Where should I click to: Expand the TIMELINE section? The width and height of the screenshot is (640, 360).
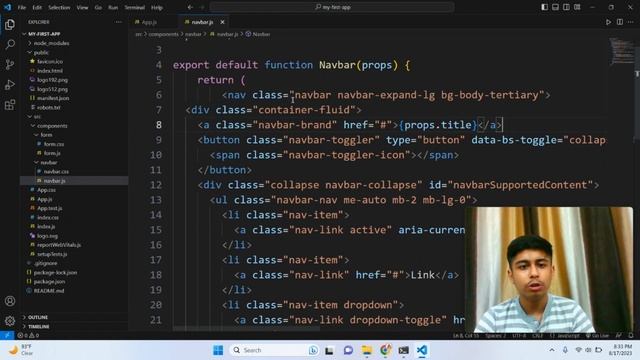[x=74, y=327]
